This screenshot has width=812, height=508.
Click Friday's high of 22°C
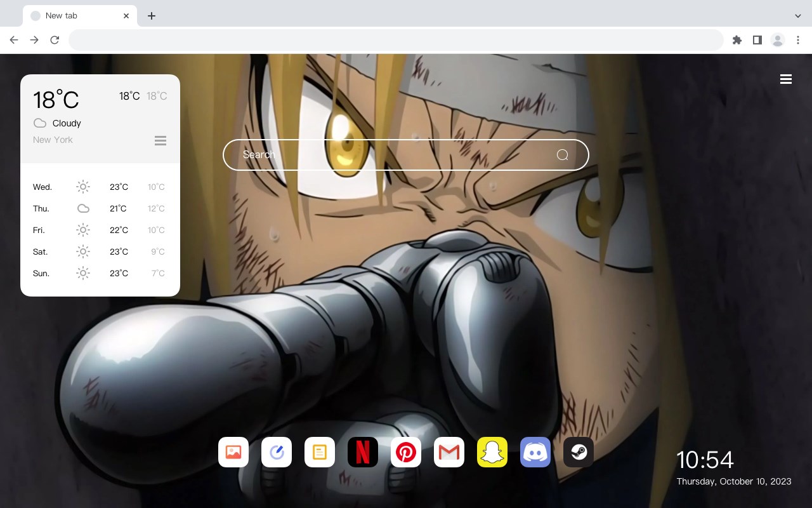point(119,231)
